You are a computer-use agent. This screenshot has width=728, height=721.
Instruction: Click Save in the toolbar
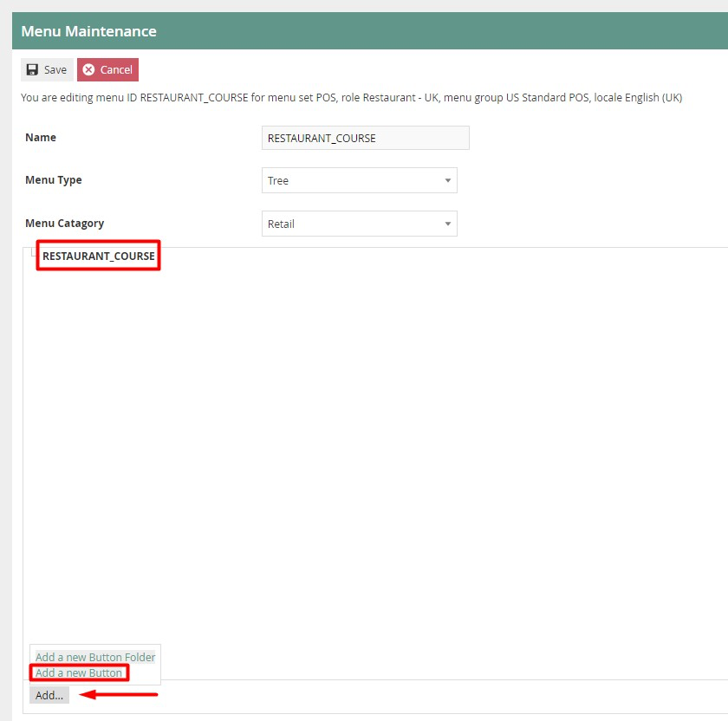point(47,69)
